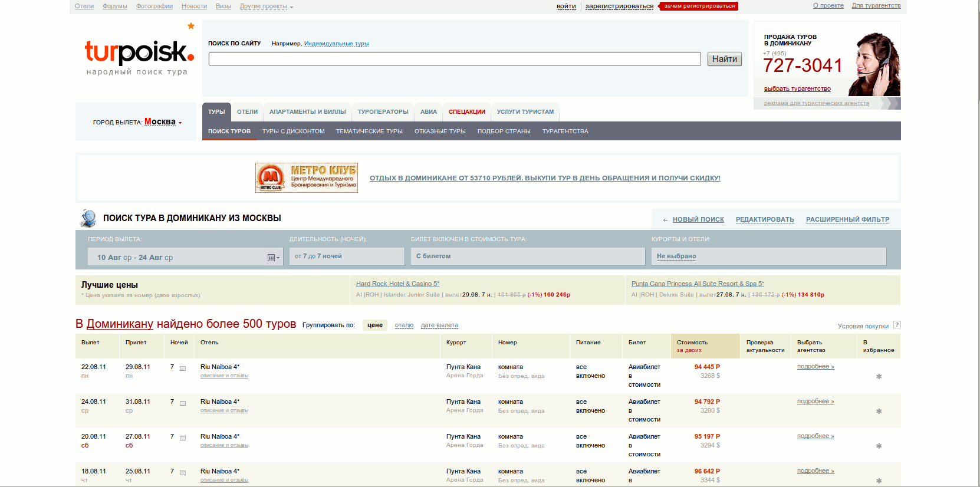Open the АПАРТАМЕНТЫ И ВИЛЛЫ tab
This screenshot has width=980, height=487.
308,112
